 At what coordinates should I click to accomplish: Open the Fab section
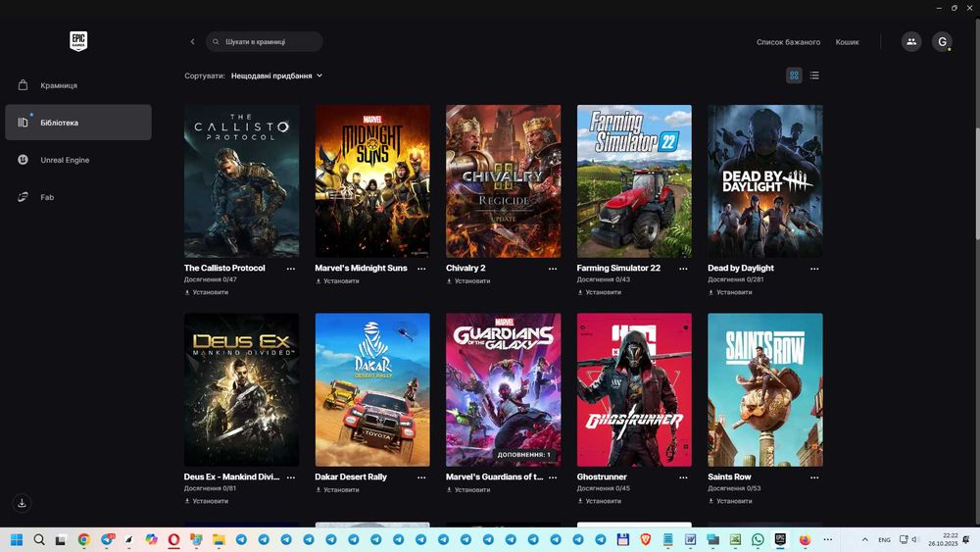pyautogui.click(x=78, y=197)
